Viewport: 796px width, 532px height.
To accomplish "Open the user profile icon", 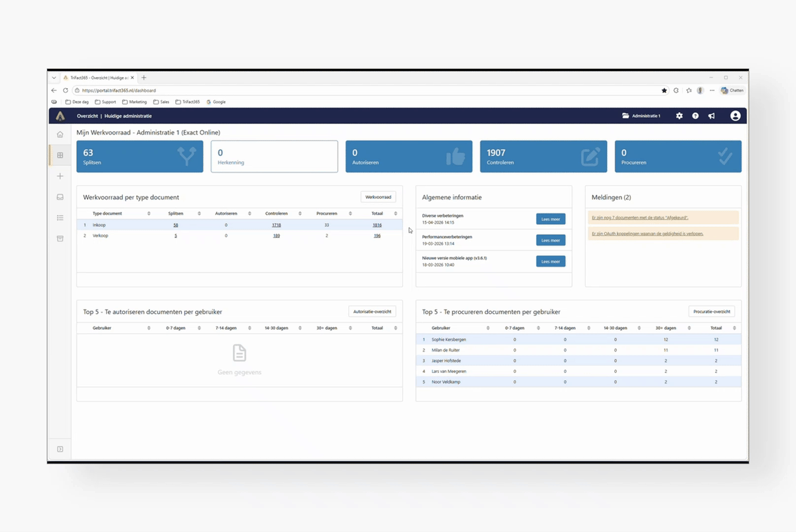I will tap(735, 115).
